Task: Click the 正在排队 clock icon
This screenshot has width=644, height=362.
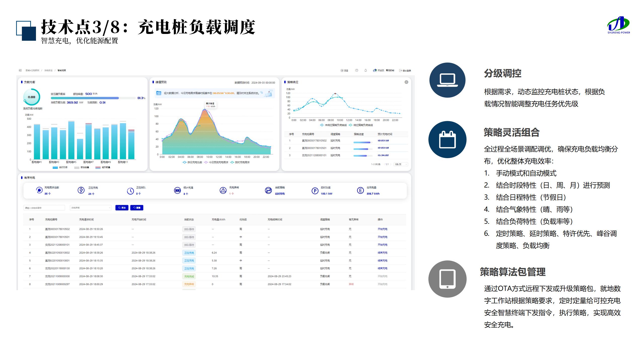Action: [x=130, y=191]
